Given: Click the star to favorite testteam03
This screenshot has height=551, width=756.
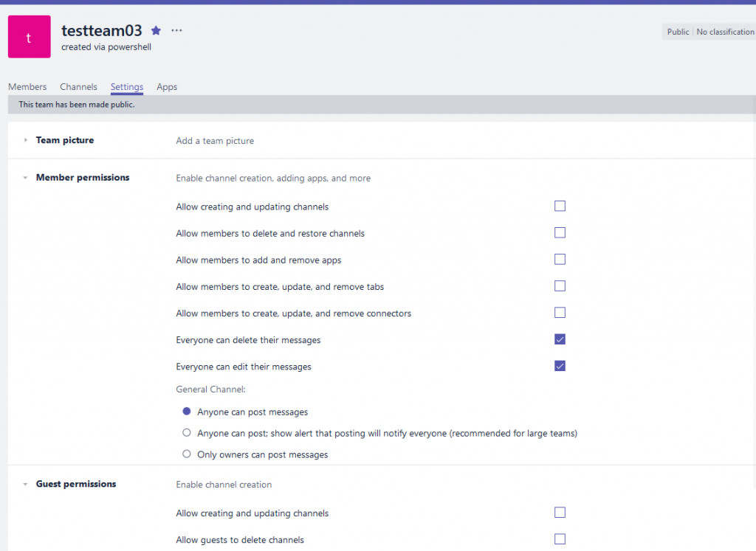Looking at the screenshot, I should click(x=155, y=30).
